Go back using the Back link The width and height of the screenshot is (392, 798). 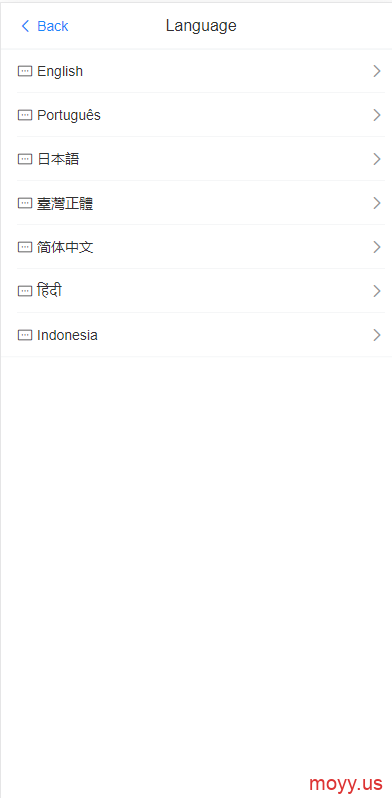(x=44, y=26)
